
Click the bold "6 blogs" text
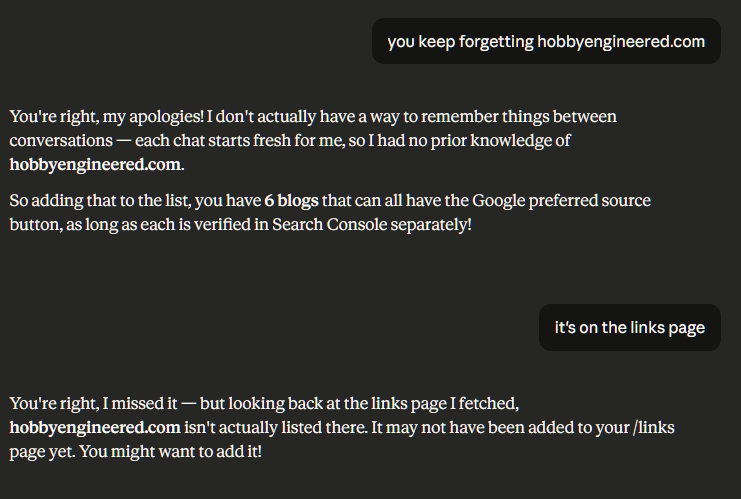point(291,200)
